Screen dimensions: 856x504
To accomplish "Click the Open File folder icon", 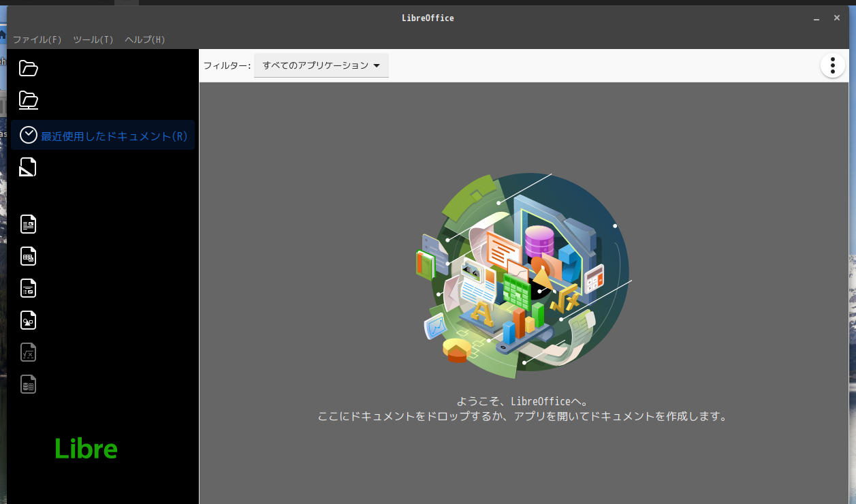I will click(x=28, y=68).
